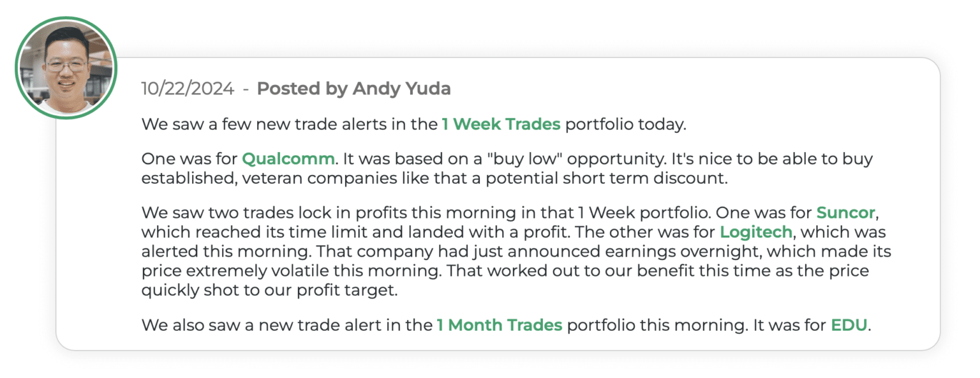Click the 10/22/2024 post date
980x378 pixels.
pyautogui.click(x=188, y=89)
